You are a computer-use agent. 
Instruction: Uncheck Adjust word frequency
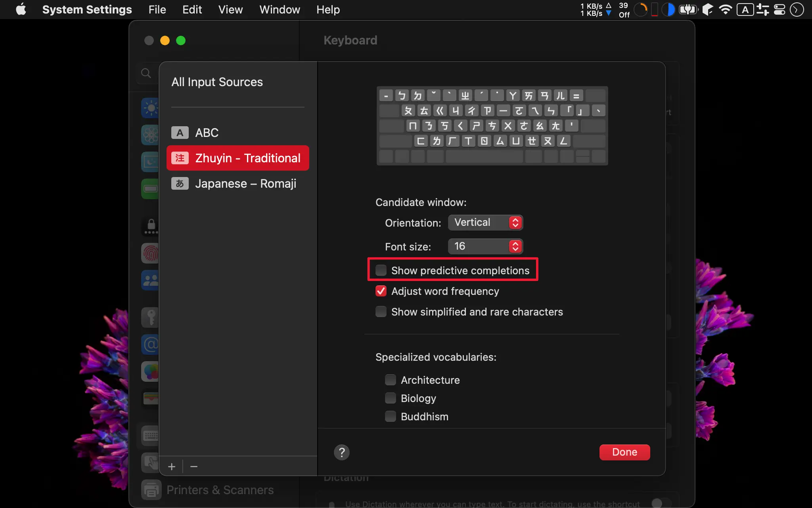click(x=381, y=291)
